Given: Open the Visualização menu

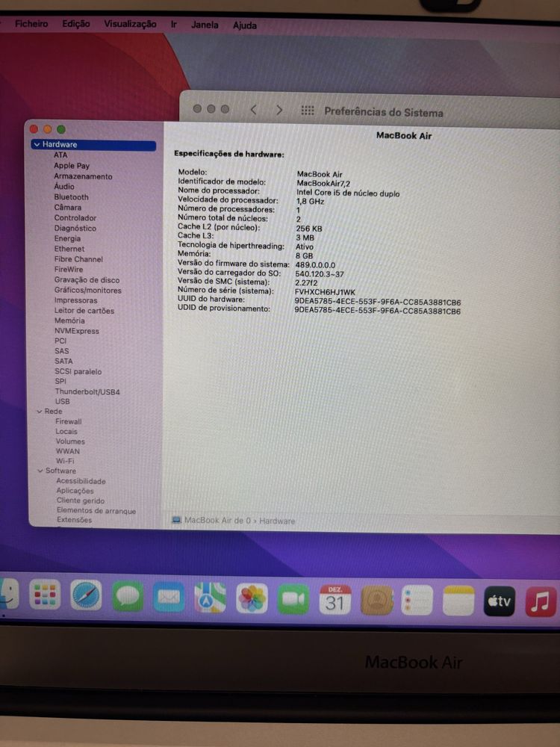Looking at the screenshot, I should tap(130, 24).
